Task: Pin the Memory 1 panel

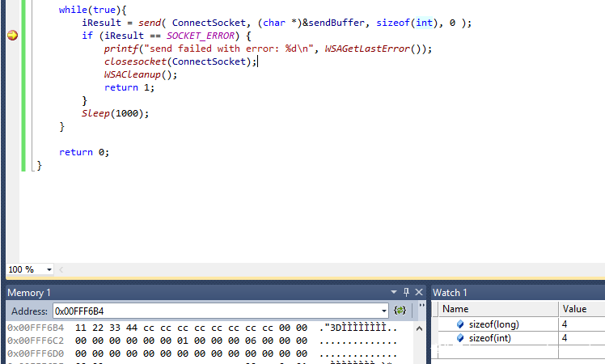Action: point(406,292)
